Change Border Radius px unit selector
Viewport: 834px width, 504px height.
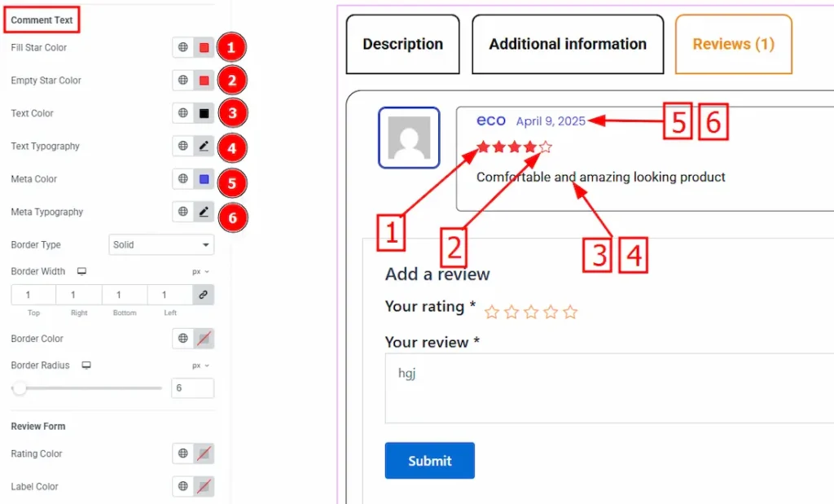point(200,366)
